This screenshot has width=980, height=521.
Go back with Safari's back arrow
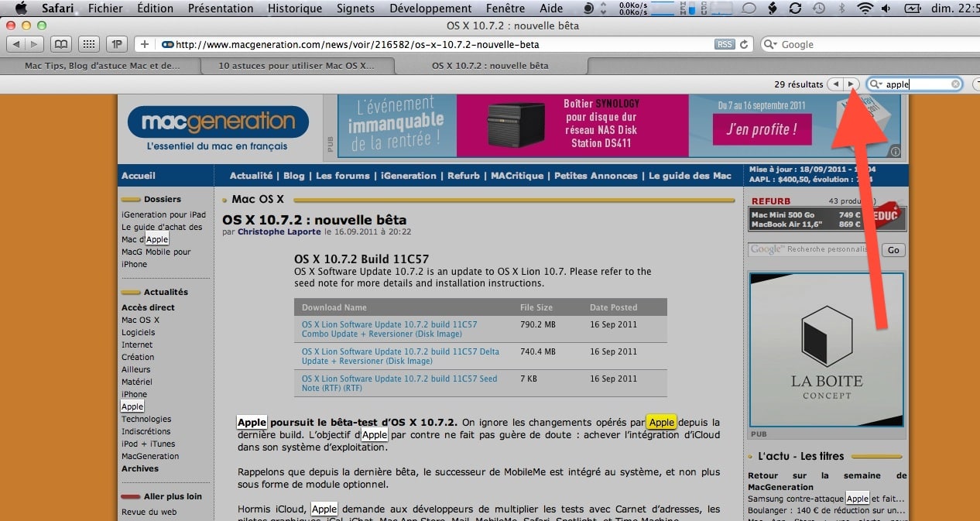point(15,44)
